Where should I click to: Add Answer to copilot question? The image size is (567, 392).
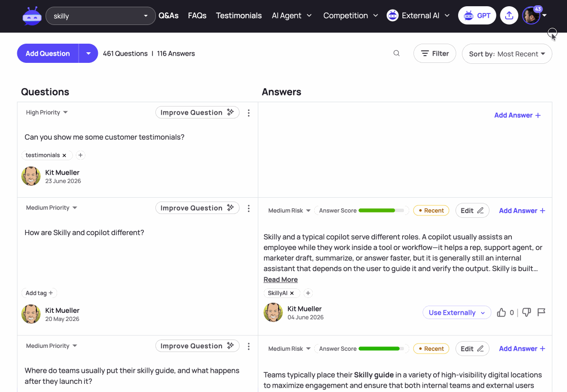point(522,211)
